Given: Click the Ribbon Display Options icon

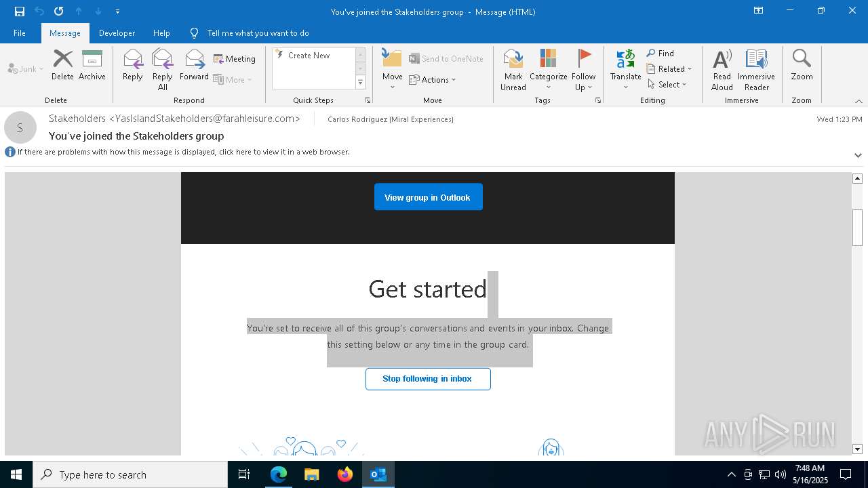Looking at the screenshot, I should pos(759,11).
